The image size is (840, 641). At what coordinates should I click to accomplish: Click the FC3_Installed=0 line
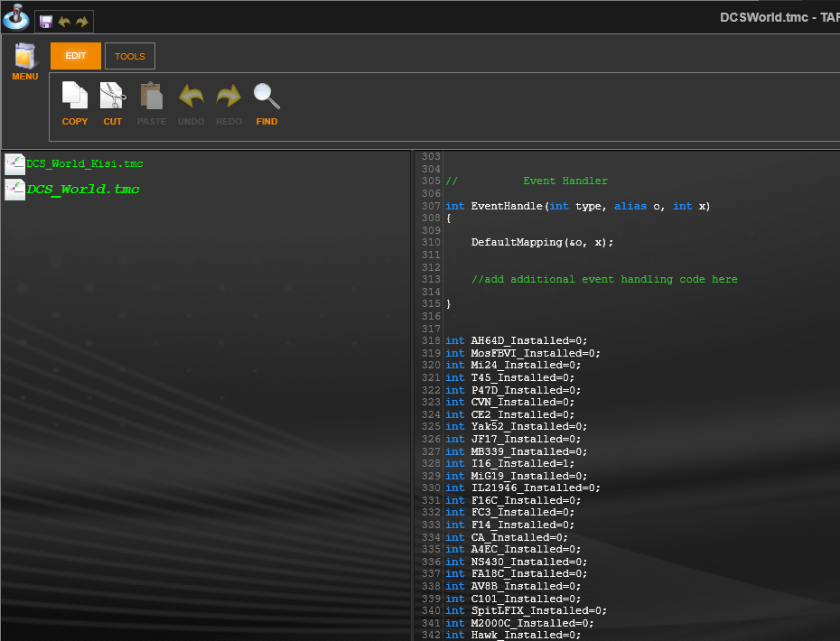510,513
